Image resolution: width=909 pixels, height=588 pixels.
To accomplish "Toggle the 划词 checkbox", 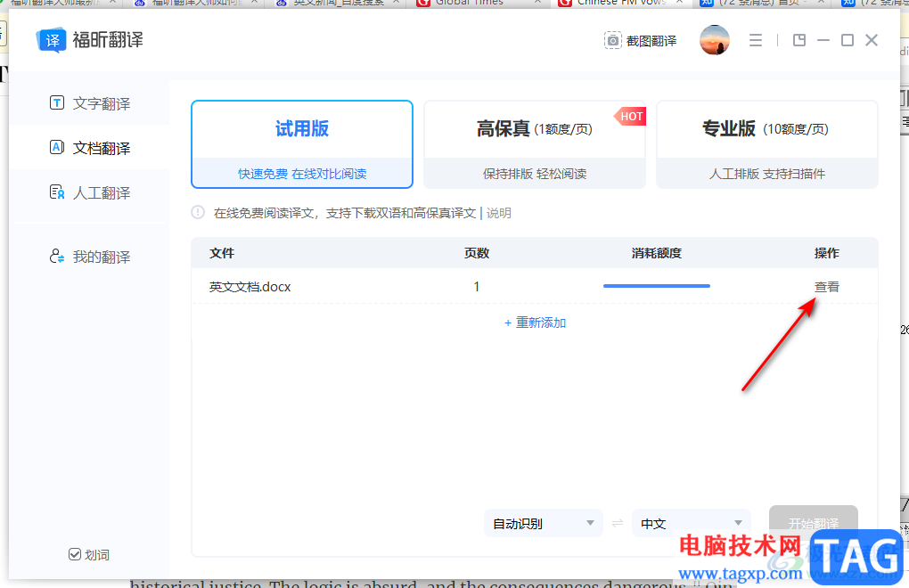I will (x=75, y=554).
